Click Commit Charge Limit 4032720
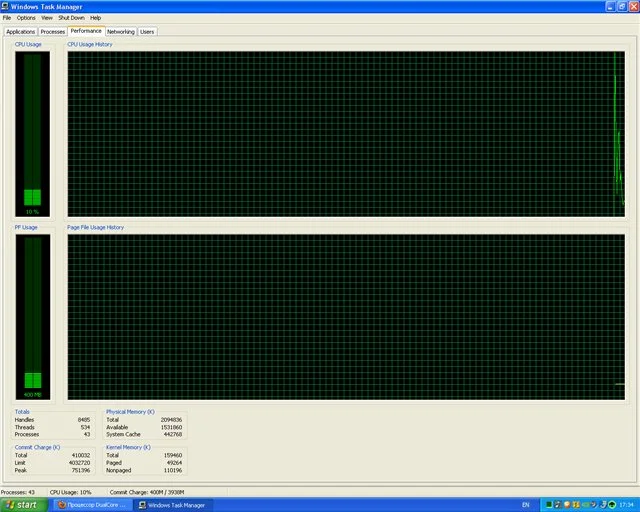The width and height of the screenshot is (640, 512). 80,463
